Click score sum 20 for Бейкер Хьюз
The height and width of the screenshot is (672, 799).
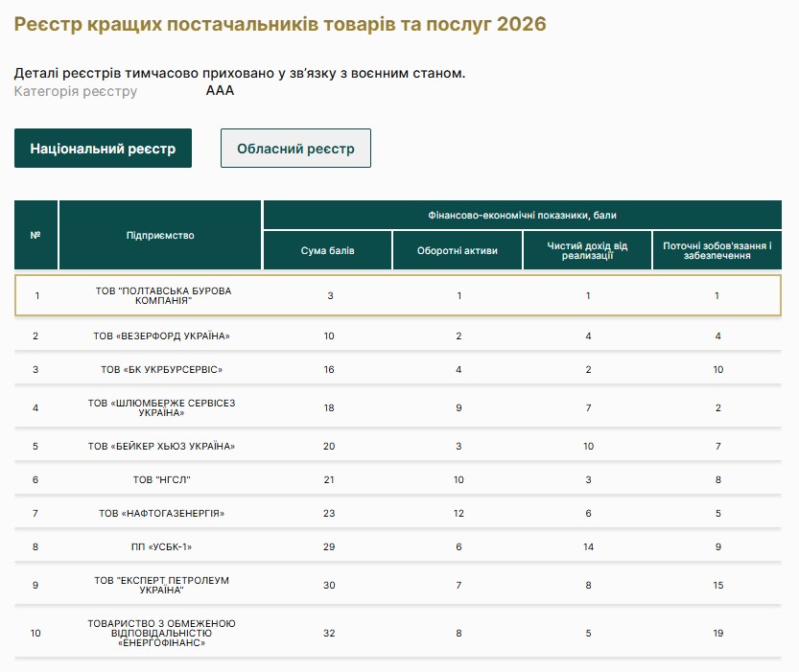329,447
